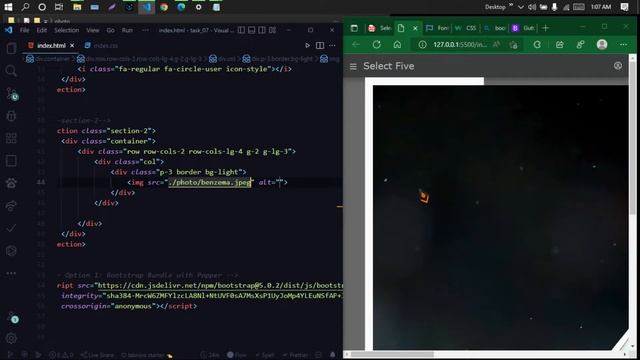This screenshot has height=360, width=640.
Task: Open errors and warnings count in status bar
Action: pyautogui.click(x=61, y=355)
